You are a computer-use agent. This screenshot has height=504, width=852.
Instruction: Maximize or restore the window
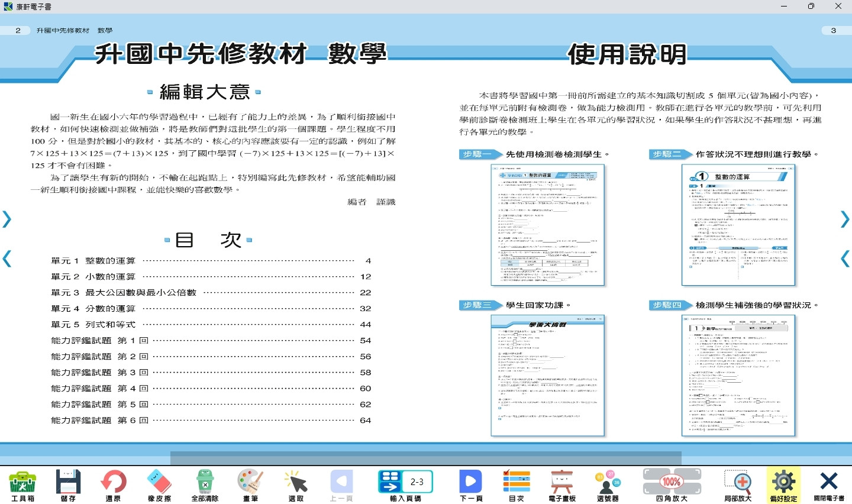coord(811,7)
